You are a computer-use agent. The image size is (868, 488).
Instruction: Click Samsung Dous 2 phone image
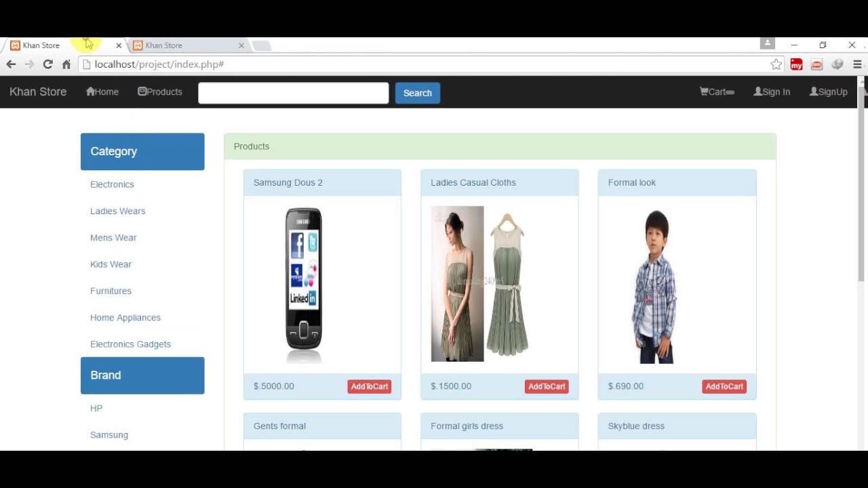304,285
